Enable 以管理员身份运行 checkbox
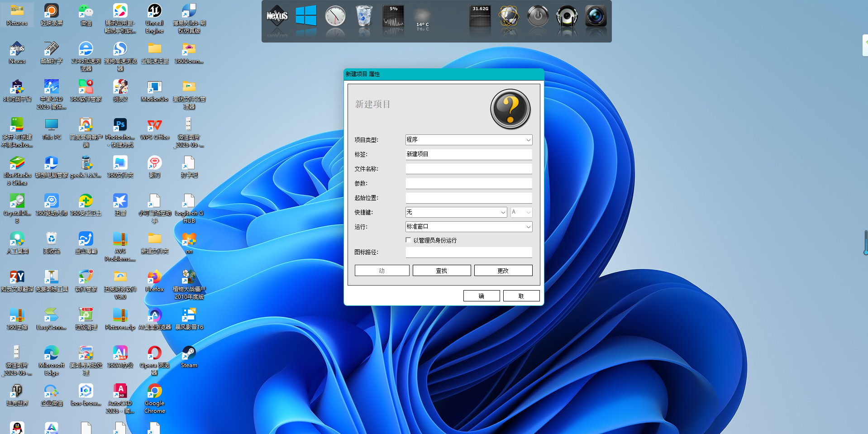 point(409,240)
